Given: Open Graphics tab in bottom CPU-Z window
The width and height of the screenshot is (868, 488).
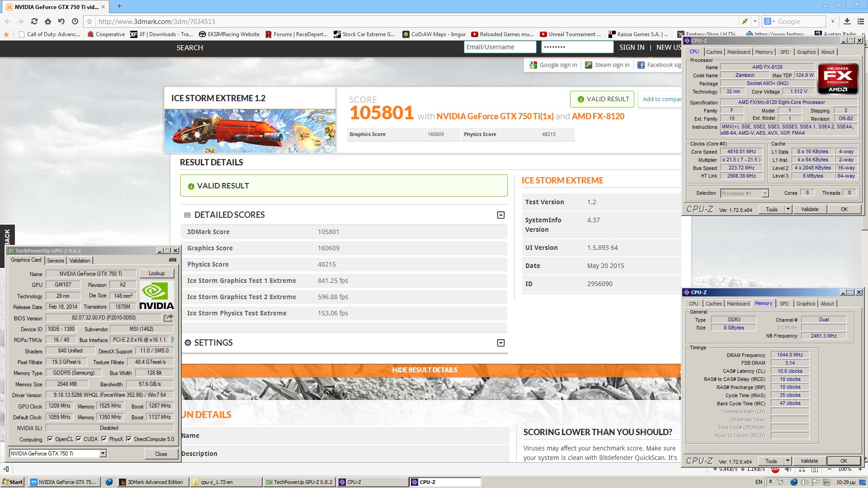Looking at the screenshot, I should click(x=806, y=304).
